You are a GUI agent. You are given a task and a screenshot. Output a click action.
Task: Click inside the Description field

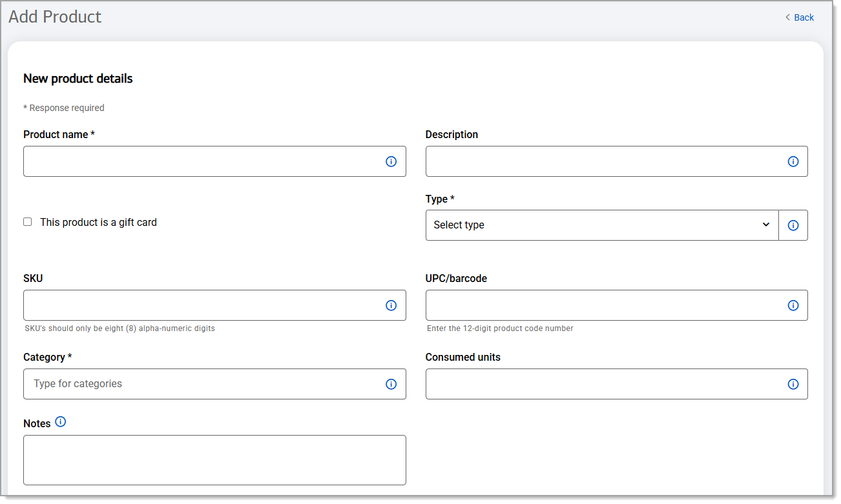click(594, 161)
